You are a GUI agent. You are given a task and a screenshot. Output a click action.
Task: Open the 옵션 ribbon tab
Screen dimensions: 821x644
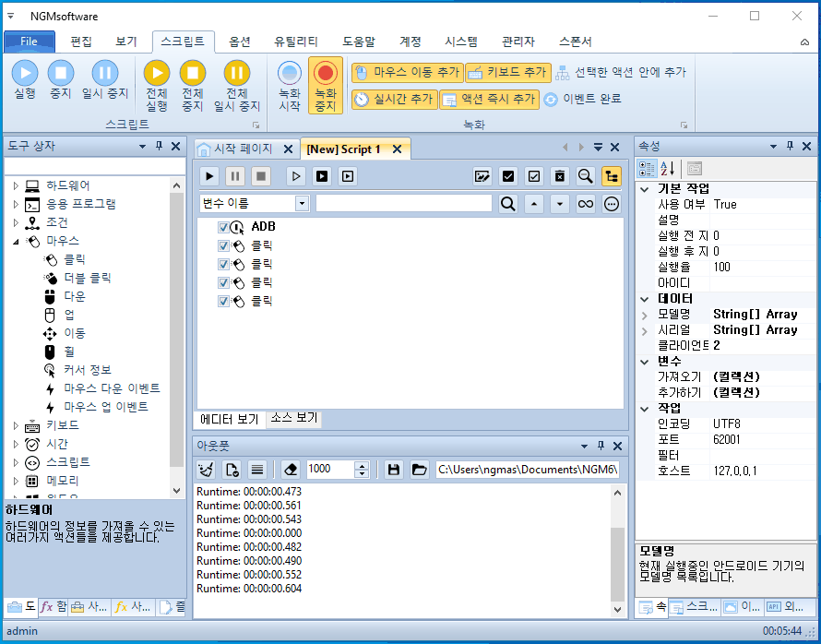point(239,42)
